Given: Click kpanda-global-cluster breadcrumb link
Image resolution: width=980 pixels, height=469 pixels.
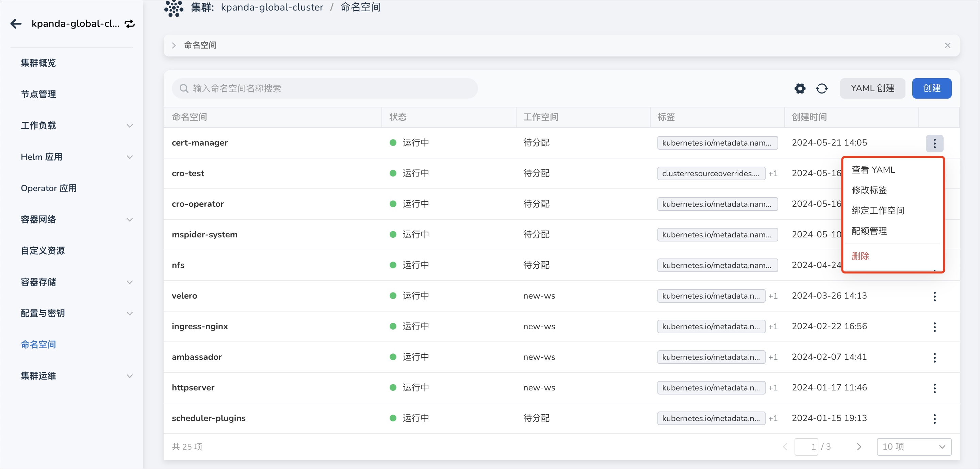Looking at the screenshot, I should (272, 7).
